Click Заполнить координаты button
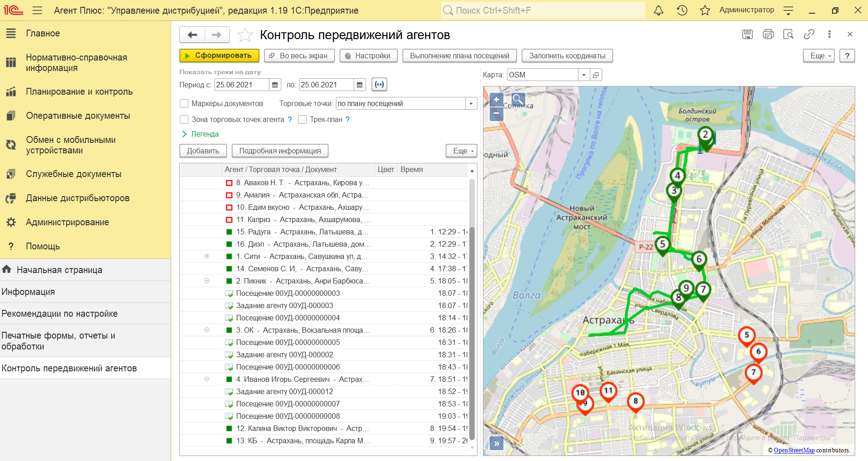Image resolution: width=868 pixels, height=461 pixels. point(567,56)
